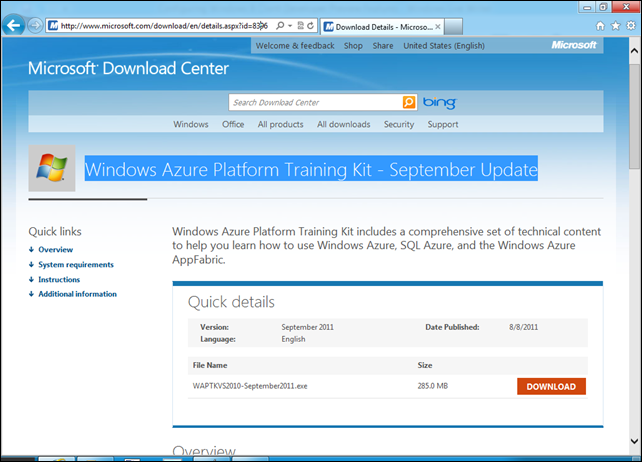The image size is (642, 462).
Task: Open the Security navigation item
Action: pos(399,124)
